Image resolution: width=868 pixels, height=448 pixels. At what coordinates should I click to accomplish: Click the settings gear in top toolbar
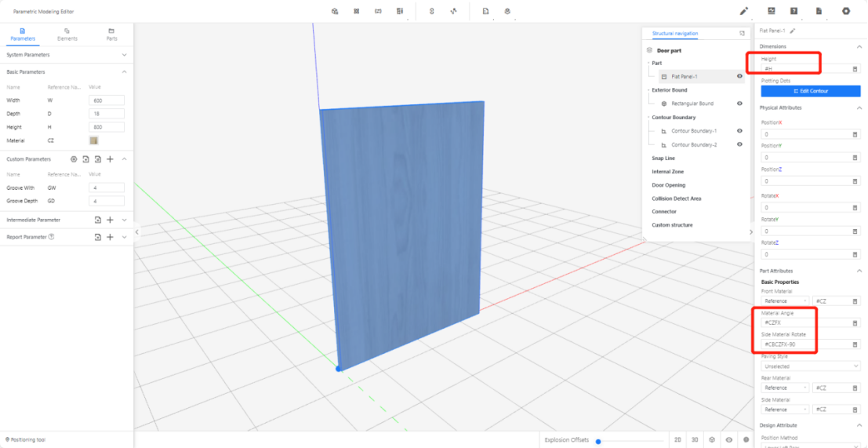click(845, 11)
